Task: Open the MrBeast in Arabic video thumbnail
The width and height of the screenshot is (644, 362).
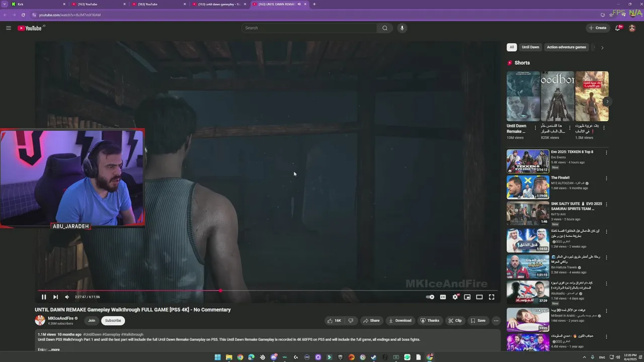Action: pyautogui.click(x=528, y=320)
